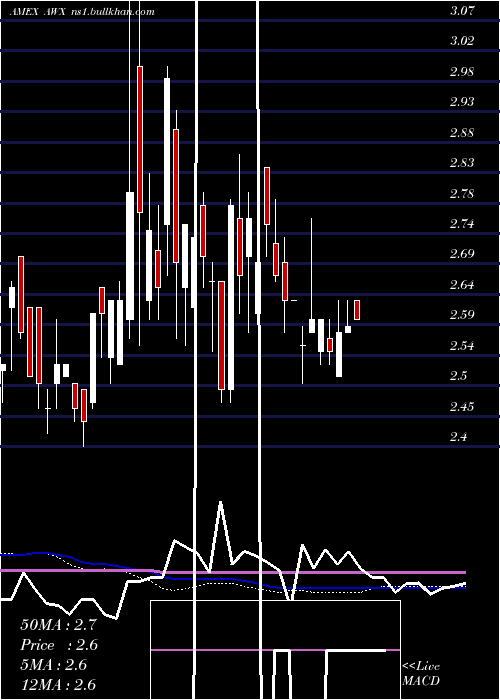Click the 2.5 price axis label
500x700 pixels.
(458, 376)
